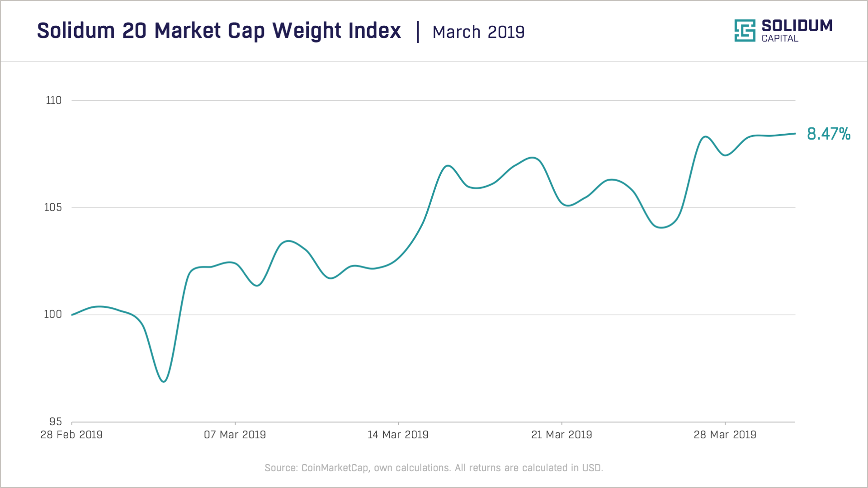Click the index line's starting point at 100

[x=72, y=314]
